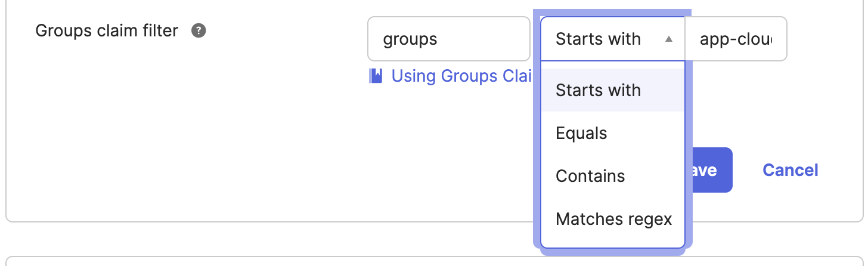
Task: Choose Equals from the filter operator list
Action: click(x=581, y=133)
